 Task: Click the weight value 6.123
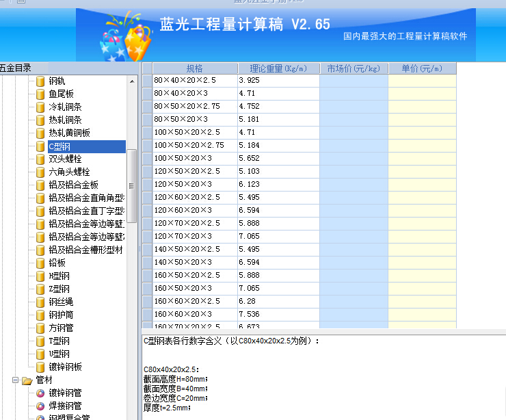tap(249, 184)
